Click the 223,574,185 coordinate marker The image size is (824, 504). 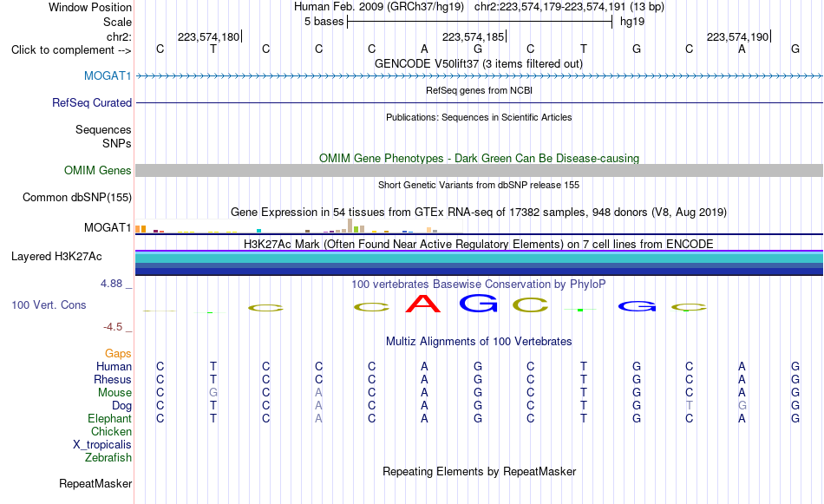click(x=473, y=36)
